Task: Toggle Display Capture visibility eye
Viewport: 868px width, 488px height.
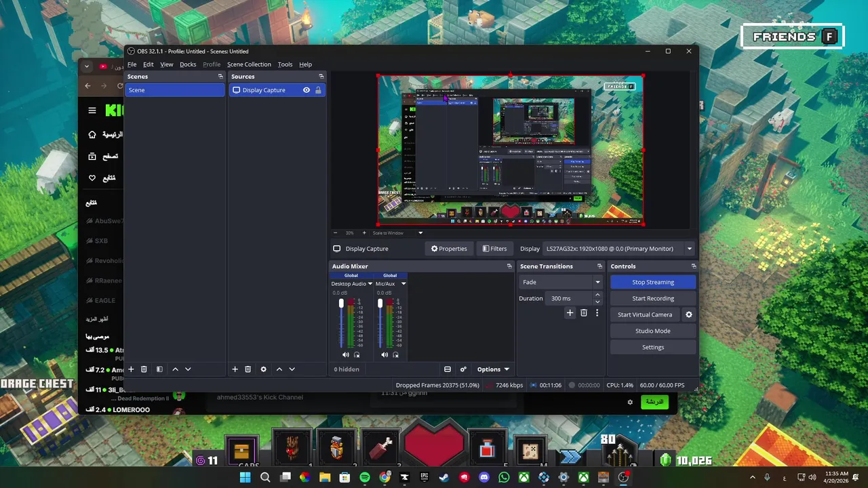Action: click(x=307, y=90)
